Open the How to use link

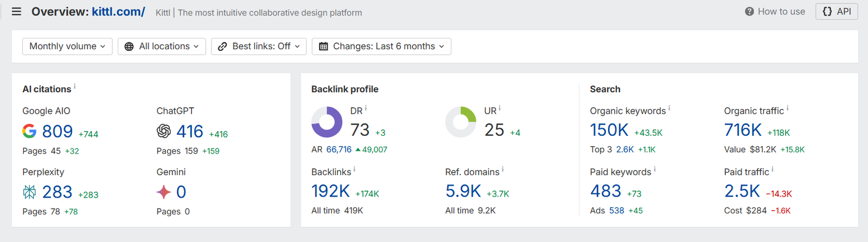pos(781,11)
